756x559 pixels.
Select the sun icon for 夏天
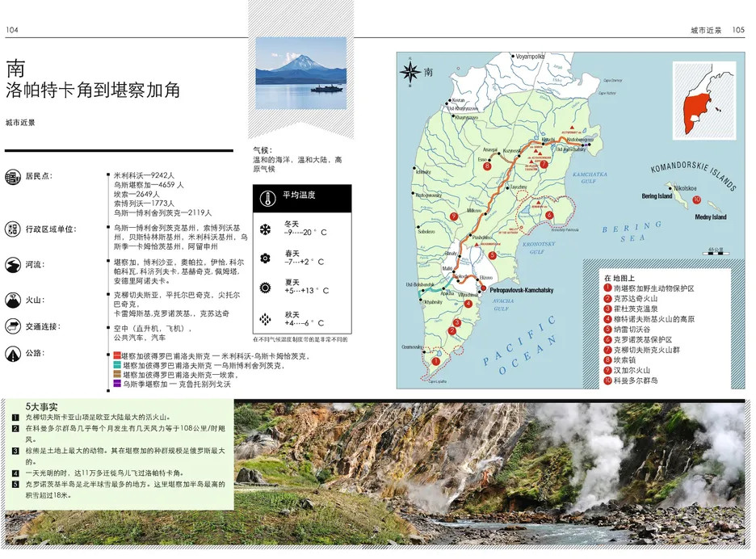pos(264,287)
